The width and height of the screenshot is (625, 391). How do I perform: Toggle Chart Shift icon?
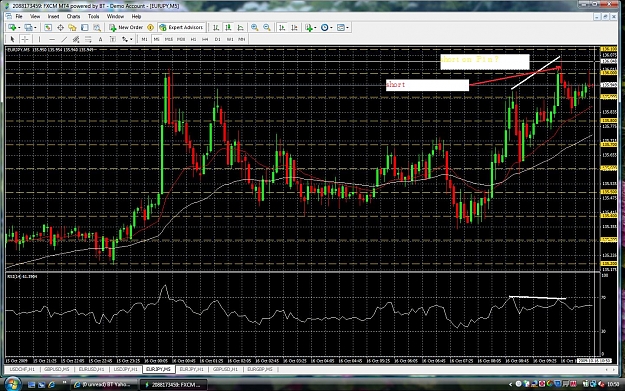294,28
